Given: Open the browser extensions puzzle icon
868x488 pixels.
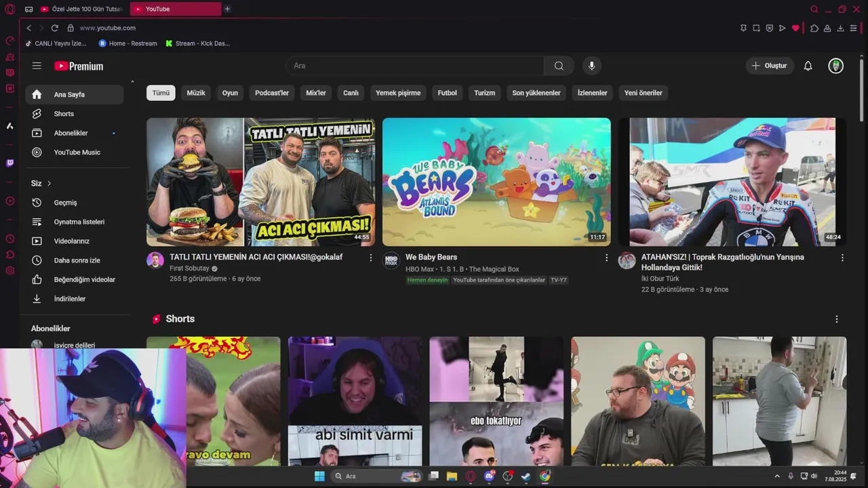Looking at the screenshot, I should pos(814,28).
